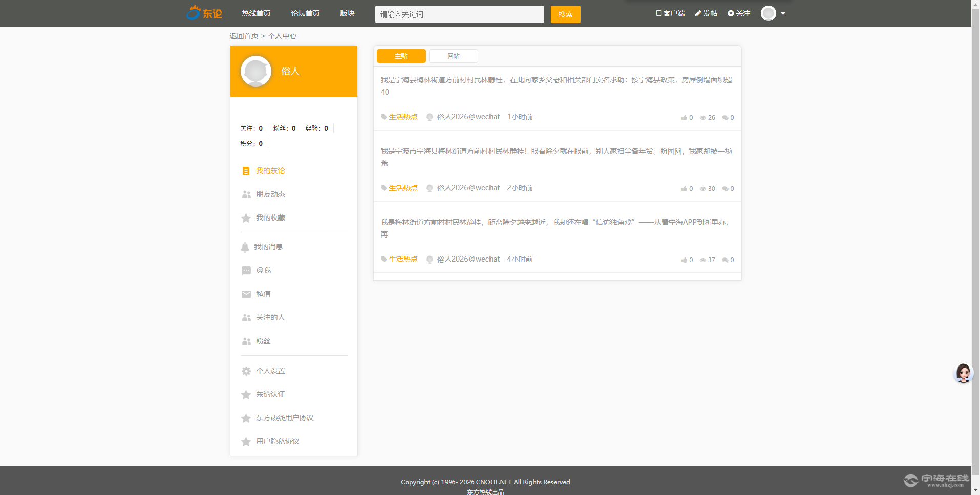The width and height of the screenshot is (980, 495).
Task: Click the 返回首页 breadcrumb link
Action: pos(244,36)
